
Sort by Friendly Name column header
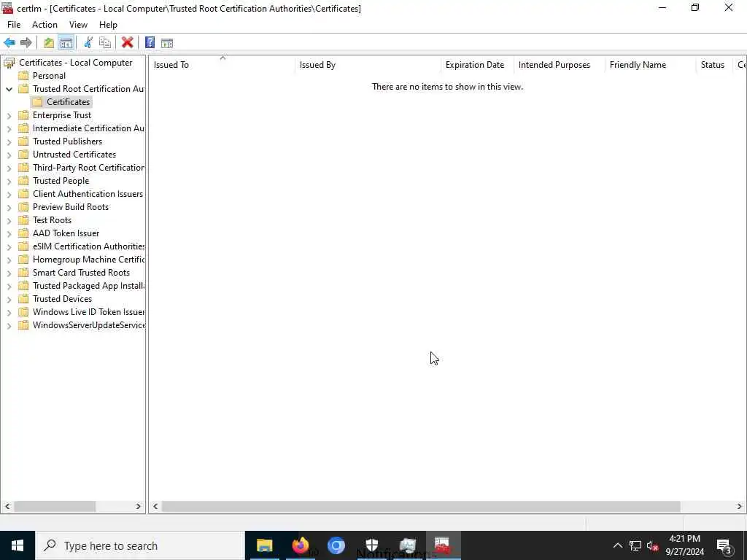[x=651, y=65]
